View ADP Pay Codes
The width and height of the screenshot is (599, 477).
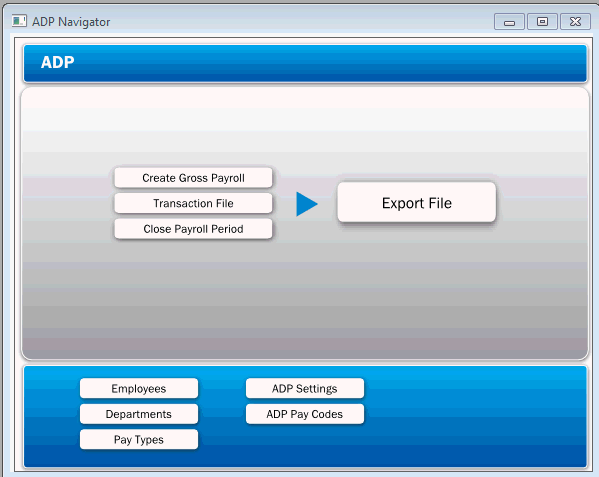click(x=305, y=414)
